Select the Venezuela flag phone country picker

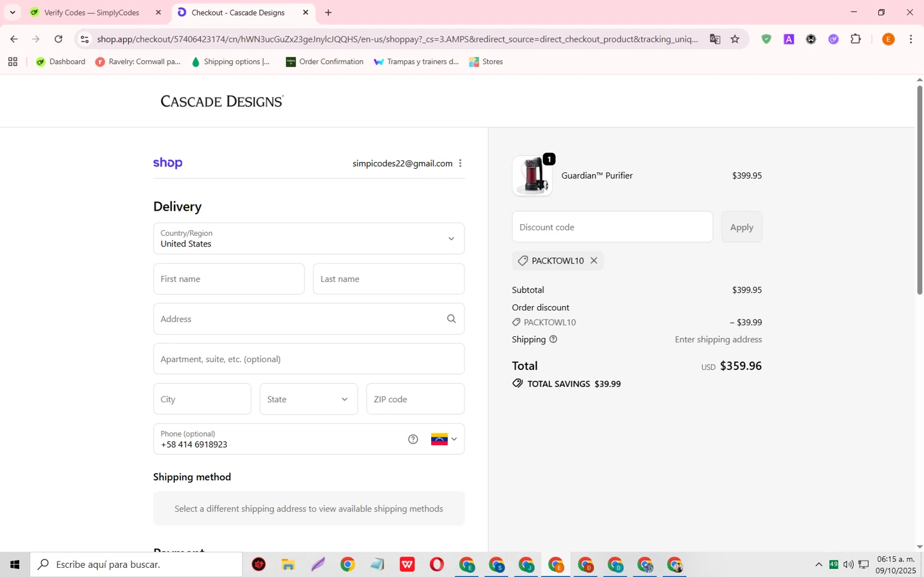tap(444, 439)
